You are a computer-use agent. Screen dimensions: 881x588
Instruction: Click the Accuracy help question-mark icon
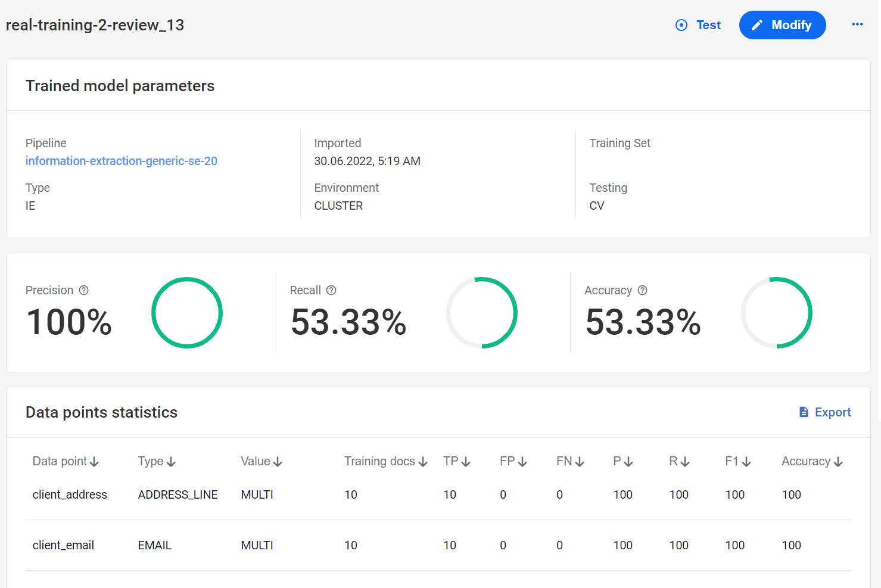click(642, 290)
